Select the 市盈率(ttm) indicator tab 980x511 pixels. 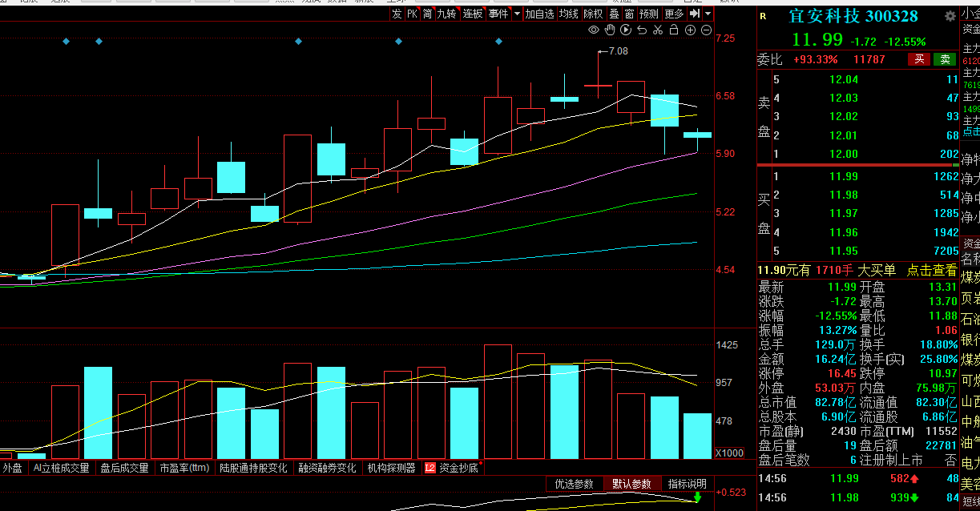[x=184, y=468]
